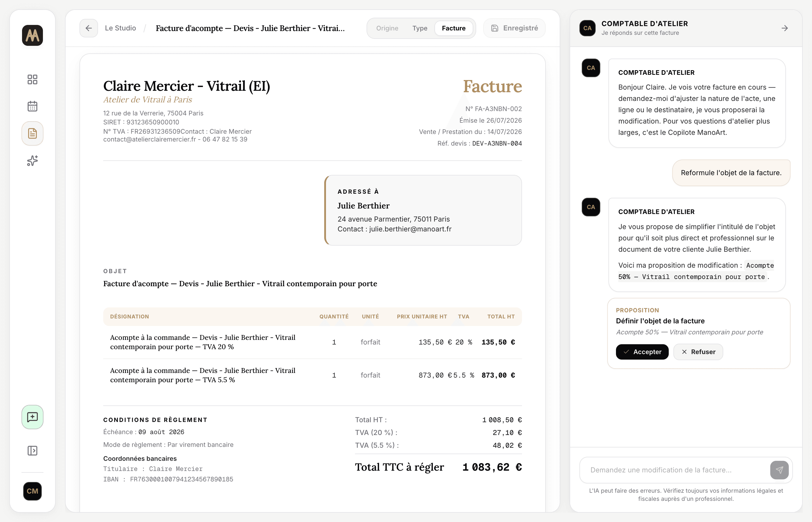The width and height of the screenshot is (812, 522).
Task: Click the due date 09 août 2026
Action: (x=161, y=432)
